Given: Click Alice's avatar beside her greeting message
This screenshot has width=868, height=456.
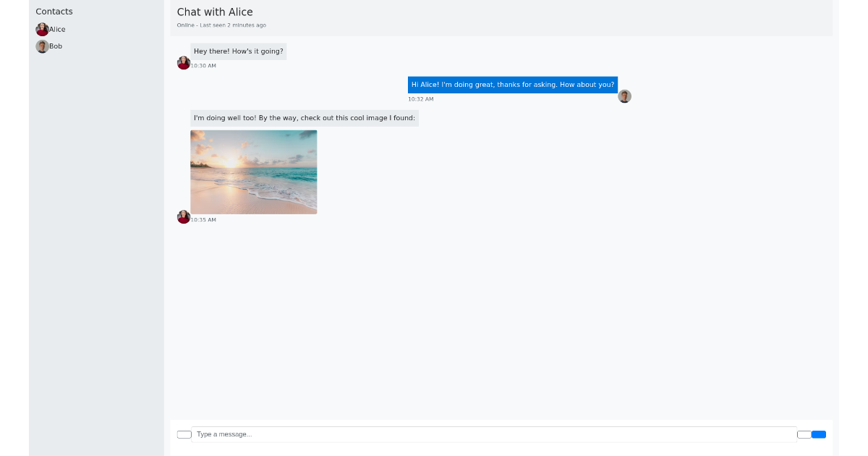Looking at the screenshot, I should (184, 62).
